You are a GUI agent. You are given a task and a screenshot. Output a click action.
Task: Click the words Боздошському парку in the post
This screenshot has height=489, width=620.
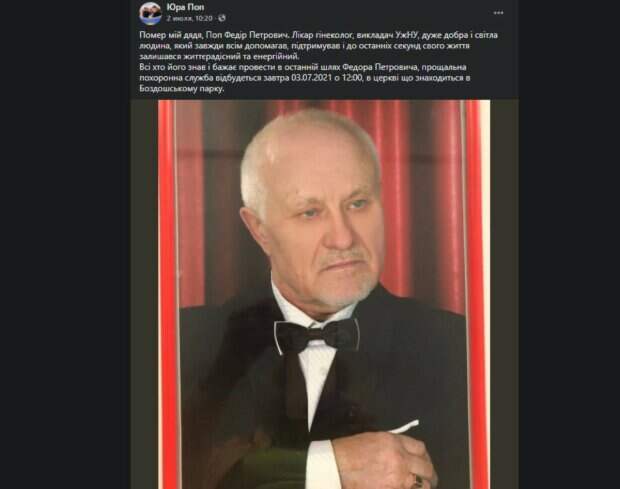pyautogui.click(x=182, y=89)
